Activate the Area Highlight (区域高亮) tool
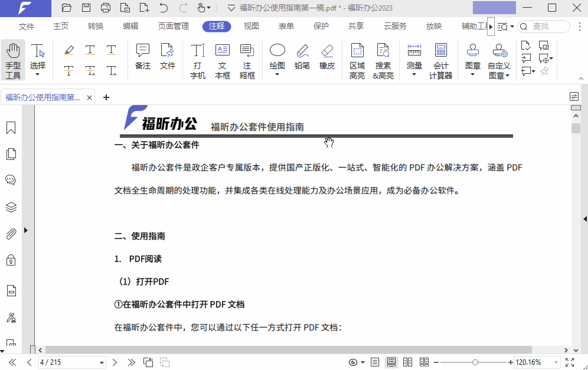588x370 pixels. [357, 57]
